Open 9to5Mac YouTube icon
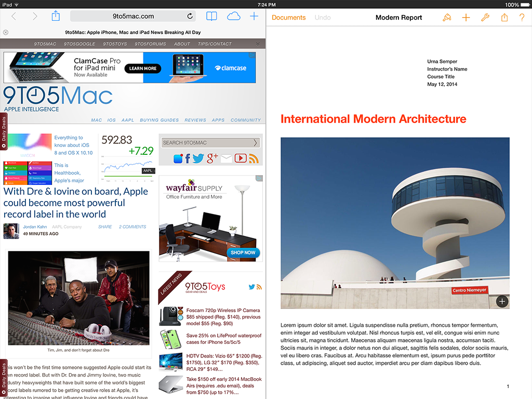Screen dimensions: 532x399 (x=241, y=158)
